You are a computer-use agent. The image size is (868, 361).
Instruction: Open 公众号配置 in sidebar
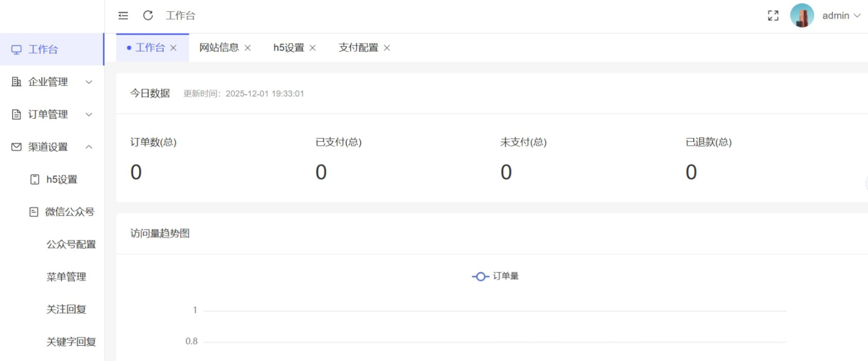71,245
